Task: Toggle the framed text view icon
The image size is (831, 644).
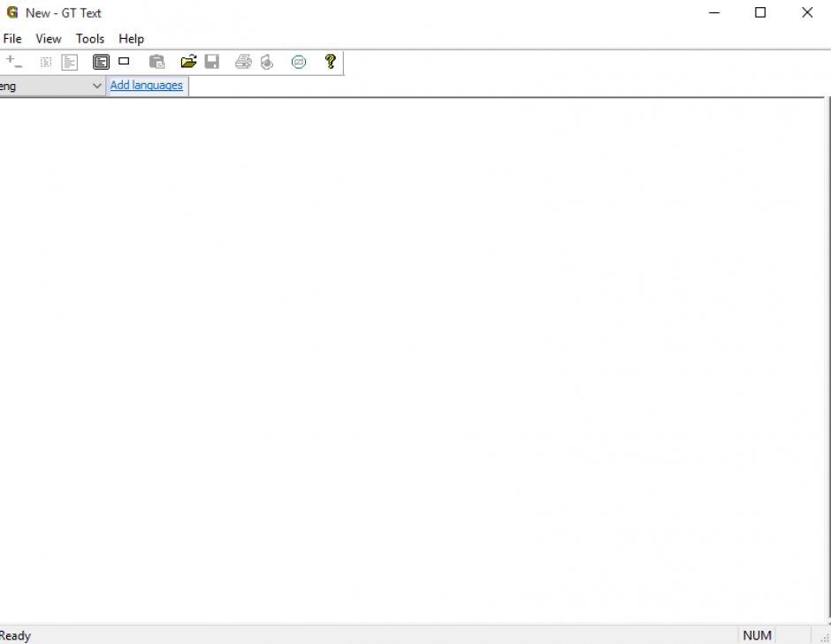Action: pos(102,62)
